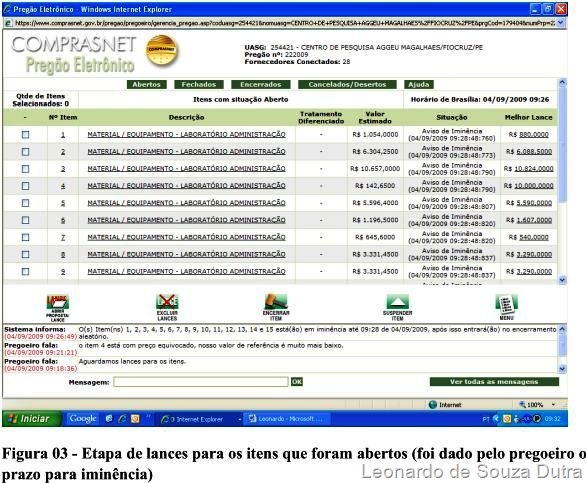Click Fornecedores Conectados: 28 text
The width and height of the screenshot is (586, 483).
(x=297, y=62)
